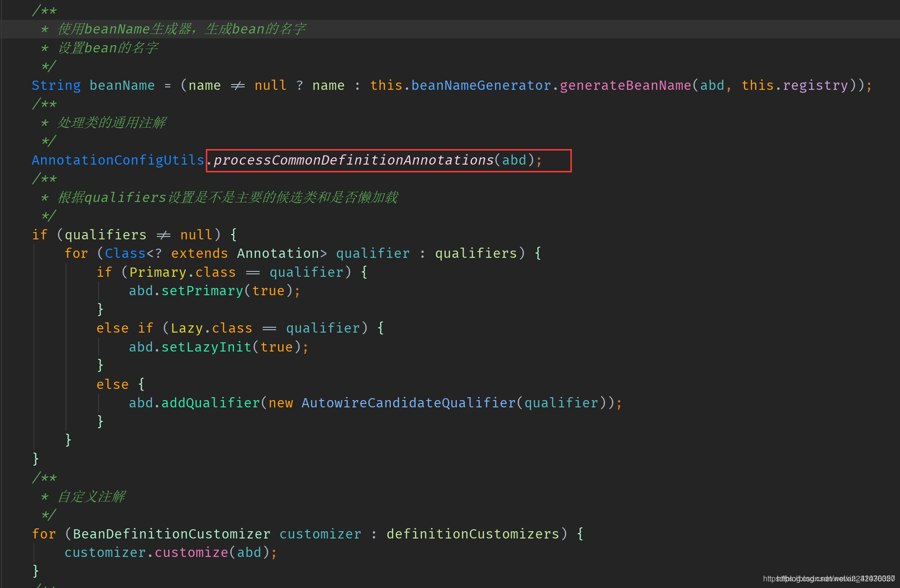Screen dimensions: 900x588
Task: Click the comment '使用beanName生成器'
Action: (x=125, y=29)
